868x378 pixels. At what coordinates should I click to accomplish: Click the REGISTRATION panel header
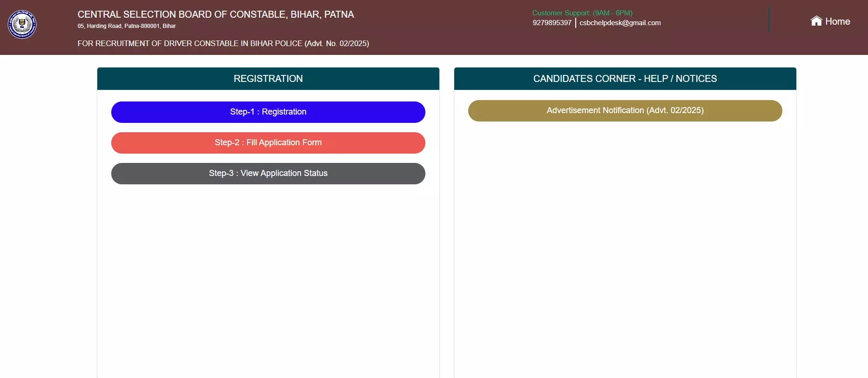point(268,79)
